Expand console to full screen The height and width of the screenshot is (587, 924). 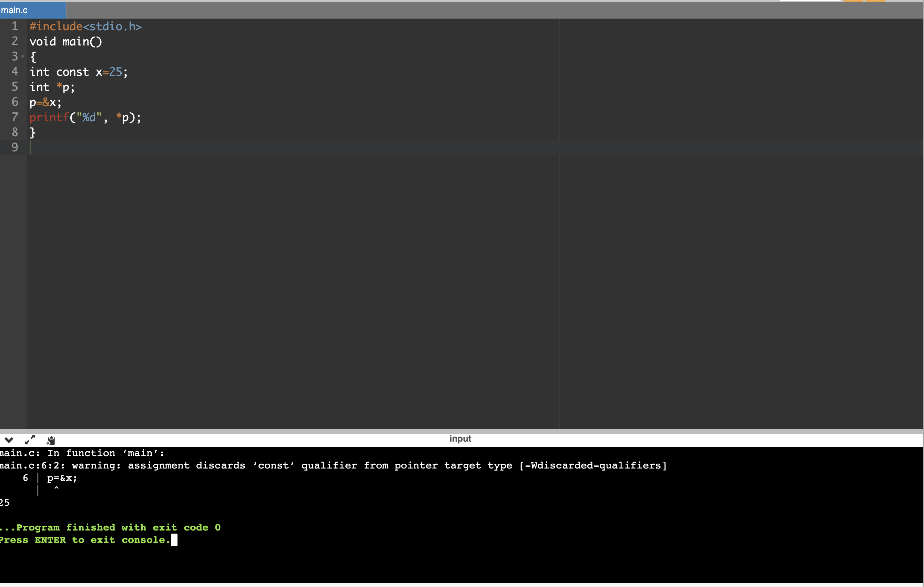click(x=30, y=440)
